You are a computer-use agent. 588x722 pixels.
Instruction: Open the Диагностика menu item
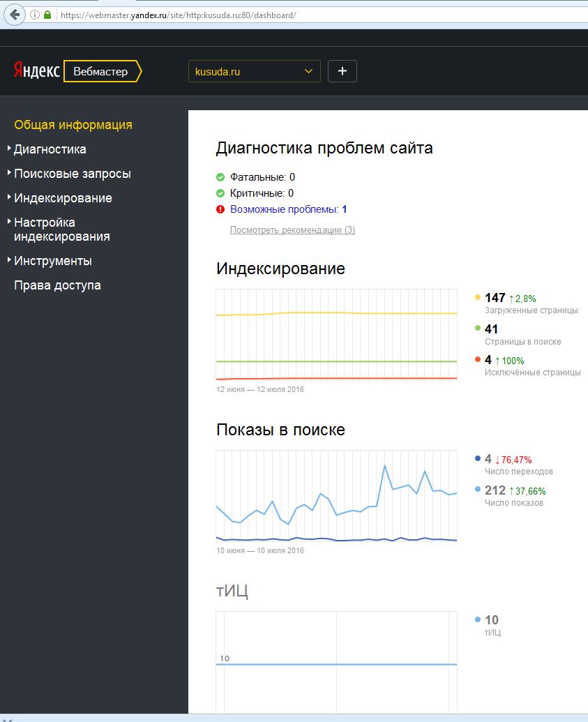pyautogui.click(x=50, y=149)
